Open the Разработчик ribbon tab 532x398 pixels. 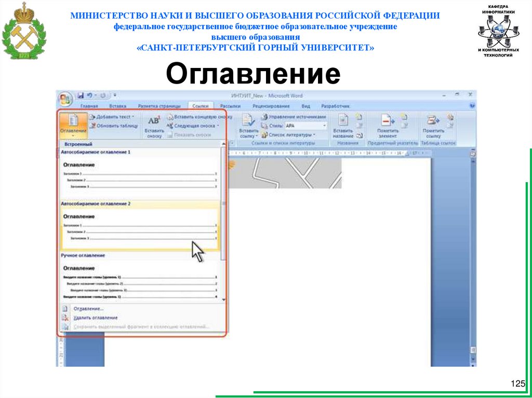335,106
